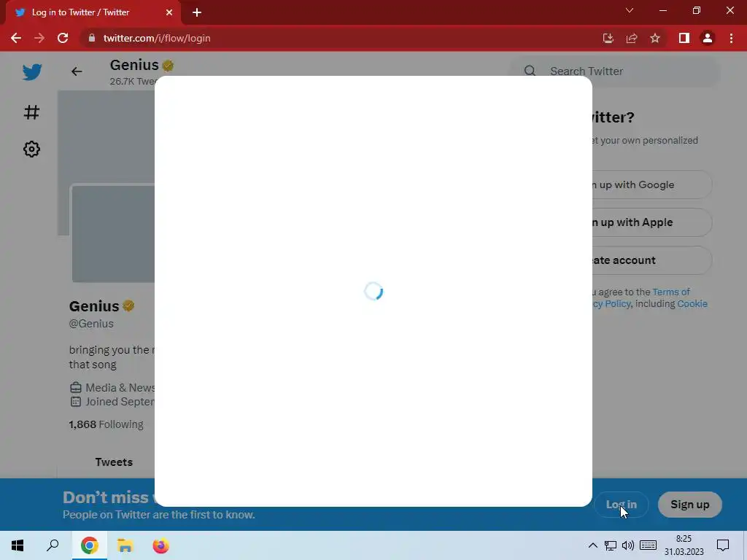
Task: Click the Log in button in bottom banner
Action: tap(621, 505)
